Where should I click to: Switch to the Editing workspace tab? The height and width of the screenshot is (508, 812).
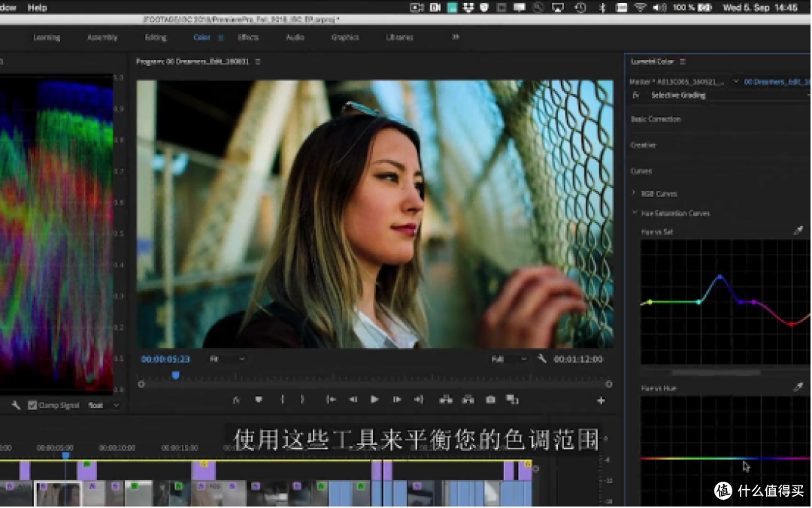pyautogui.click(x=156, y=38)
